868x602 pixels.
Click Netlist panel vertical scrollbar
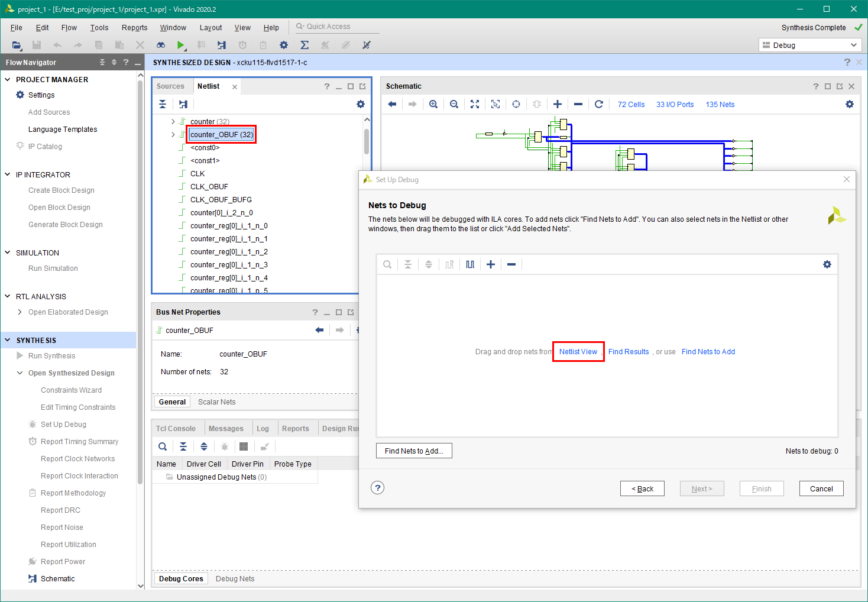367,141
